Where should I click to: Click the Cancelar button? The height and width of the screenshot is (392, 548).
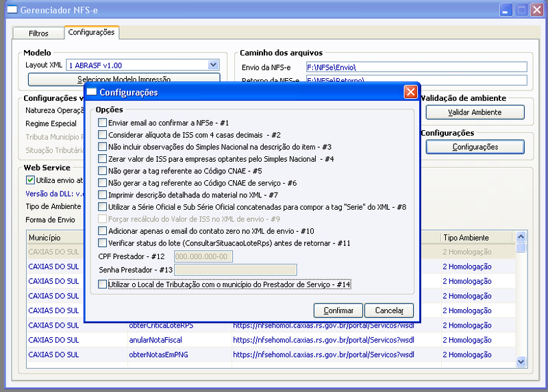coord(389,310)
